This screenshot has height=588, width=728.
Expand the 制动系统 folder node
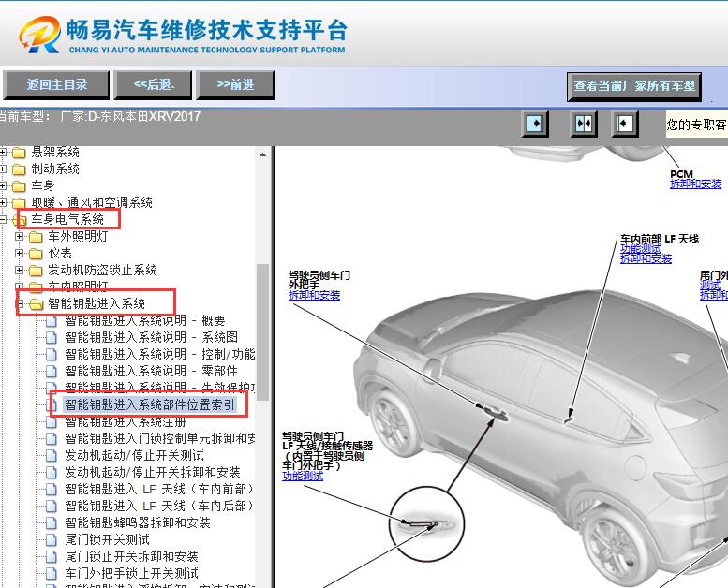tap(3, 169)
